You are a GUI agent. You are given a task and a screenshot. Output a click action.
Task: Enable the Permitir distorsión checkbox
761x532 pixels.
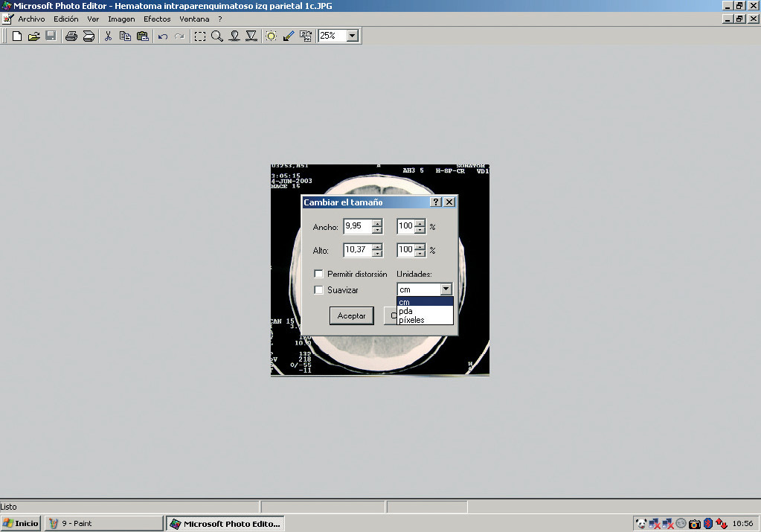coord(318,274)
